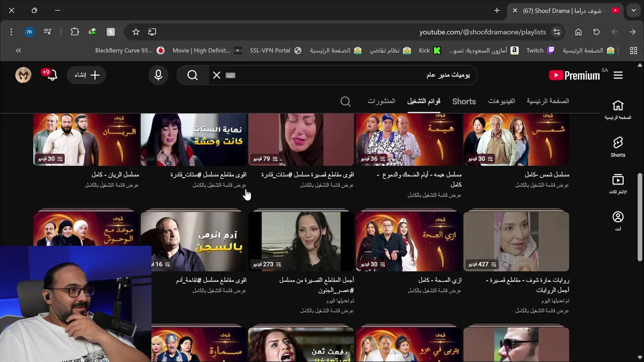
Task: Click title مسلسل الريان - كامل
Action: [115, 174]
